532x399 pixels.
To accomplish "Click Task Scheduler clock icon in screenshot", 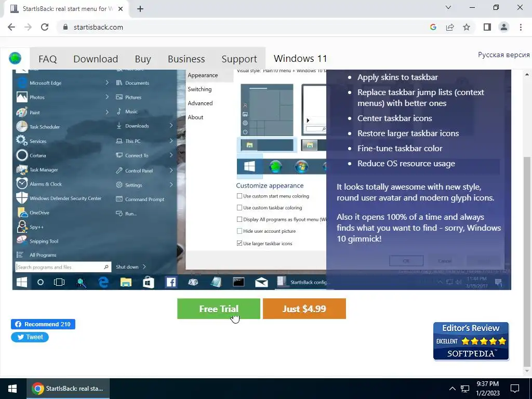I will pos(22,126).
